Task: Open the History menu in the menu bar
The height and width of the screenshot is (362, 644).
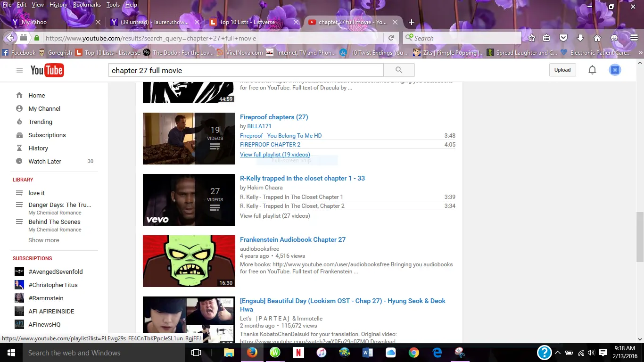Action: (58, 5)
